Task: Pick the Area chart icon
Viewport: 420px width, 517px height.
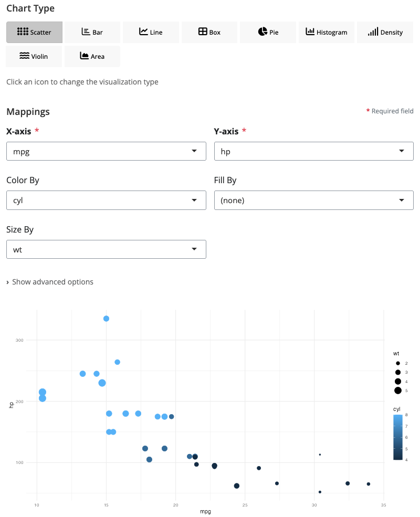Action: click(84, 56)
